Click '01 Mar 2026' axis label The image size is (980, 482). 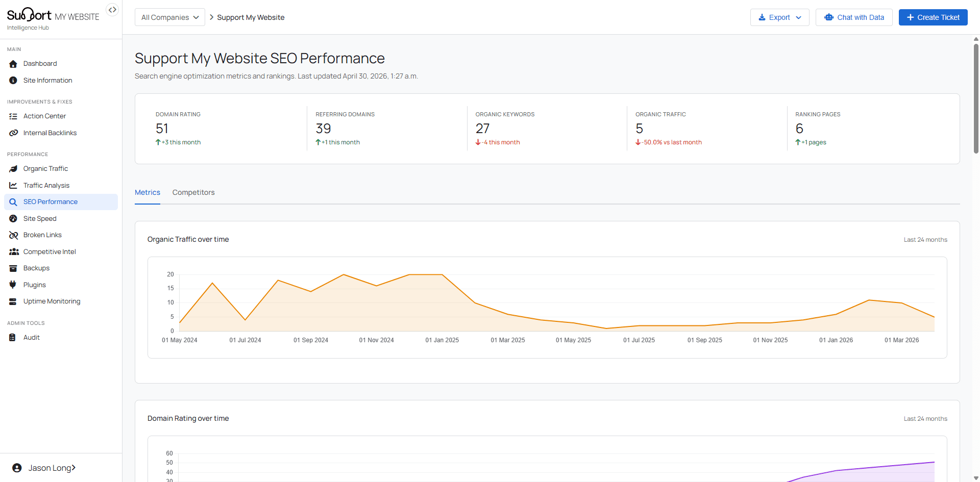901,340
